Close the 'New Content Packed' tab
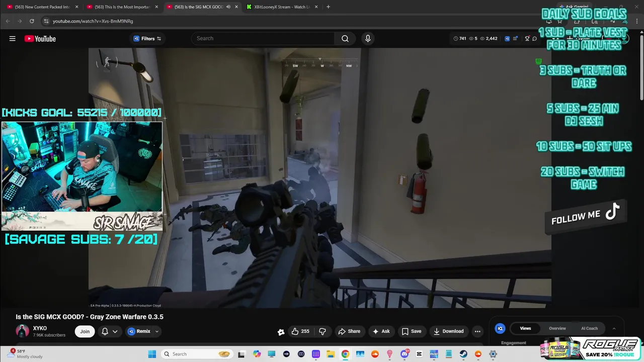Viewport: 644px width, 362px height. pos(77,7)
